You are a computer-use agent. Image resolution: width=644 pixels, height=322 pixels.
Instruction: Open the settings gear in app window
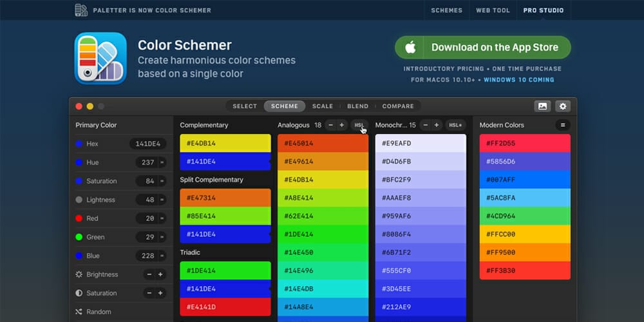click(563, 106)
